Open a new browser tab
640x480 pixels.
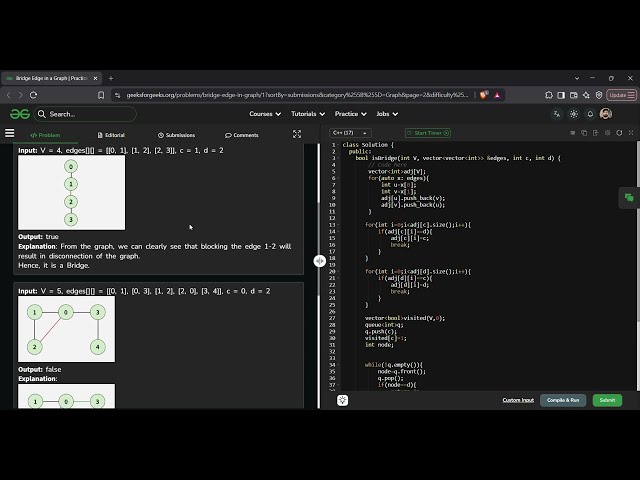point(111,78)
